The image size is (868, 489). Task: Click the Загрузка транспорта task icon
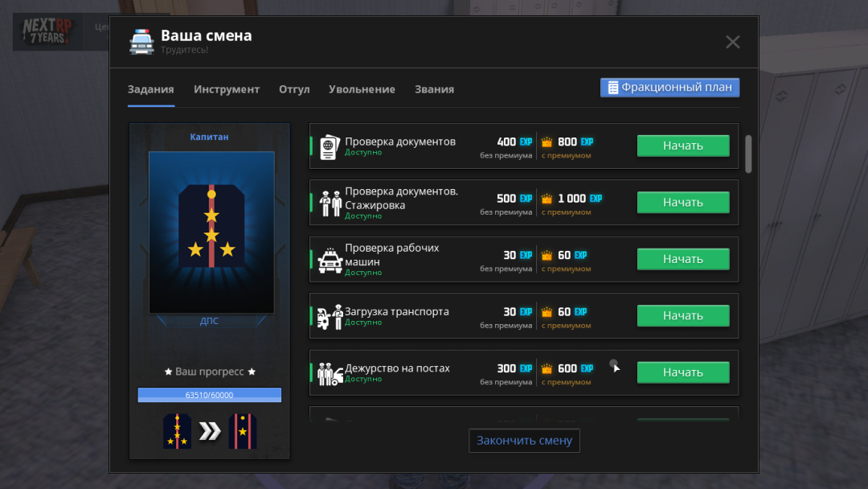(x=330, y=317)
